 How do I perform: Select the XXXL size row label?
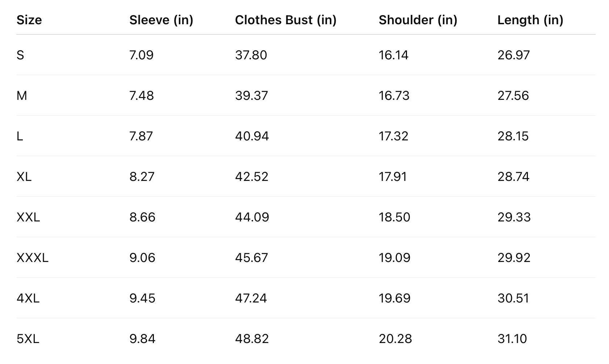(x=33, y=258)
